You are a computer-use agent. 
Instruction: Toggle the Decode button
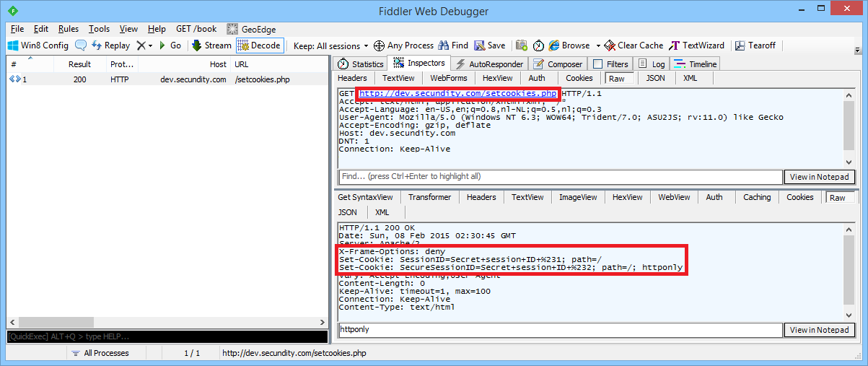pyautogui.click(x=259, y=45)
